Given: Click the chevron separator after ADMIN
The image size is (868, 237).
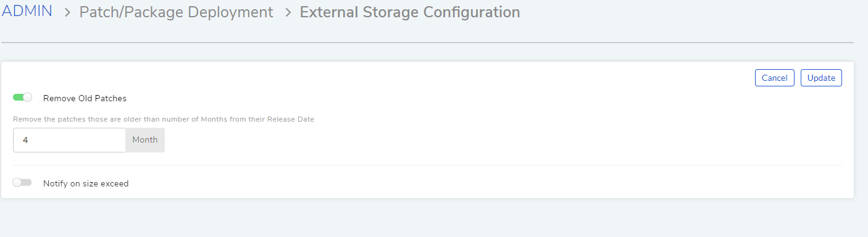Looking at the screenshot, I should 67,13.
